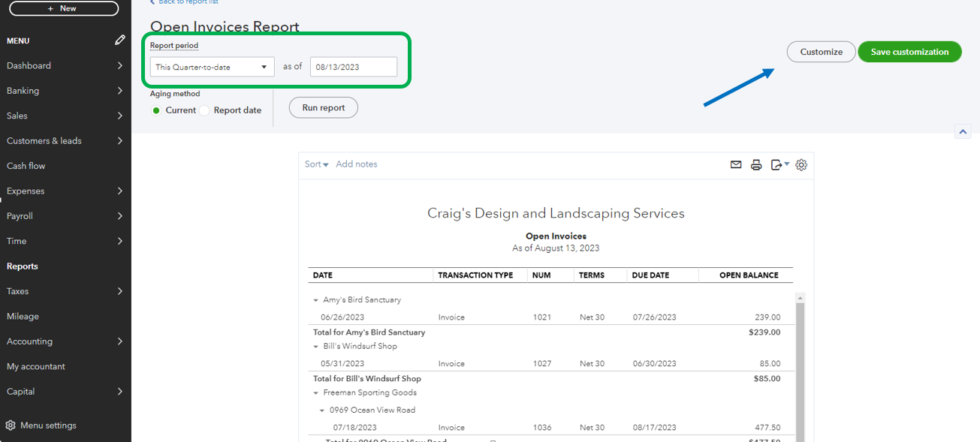Open the Banking menu item
This screenshot has width=980, height=442.
coord(65,91)
